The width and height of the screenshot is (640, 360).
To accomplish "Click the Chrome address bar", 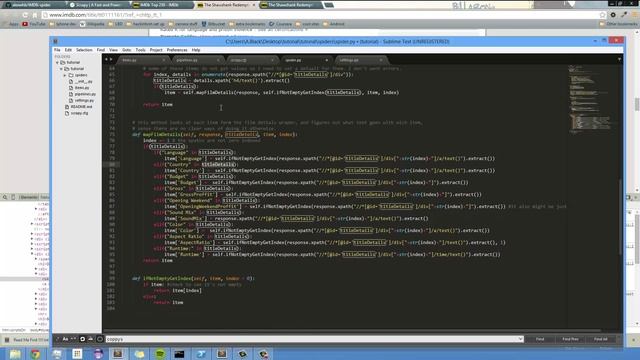I will click(318, 15).
